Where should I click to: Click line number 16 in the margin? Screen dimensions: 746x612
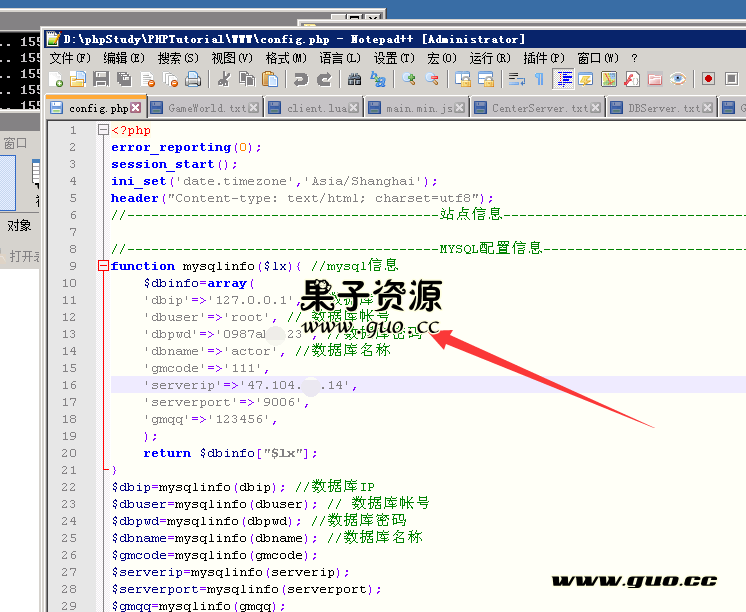click(69, 385)
